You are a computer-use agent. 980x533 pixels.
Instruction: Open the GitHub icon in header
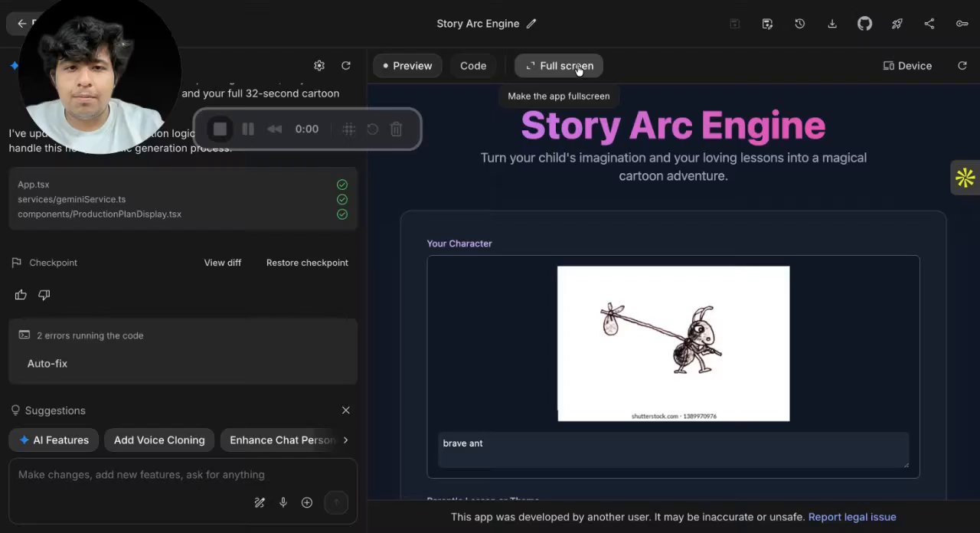pyautogui.click(x=864, y=24)
